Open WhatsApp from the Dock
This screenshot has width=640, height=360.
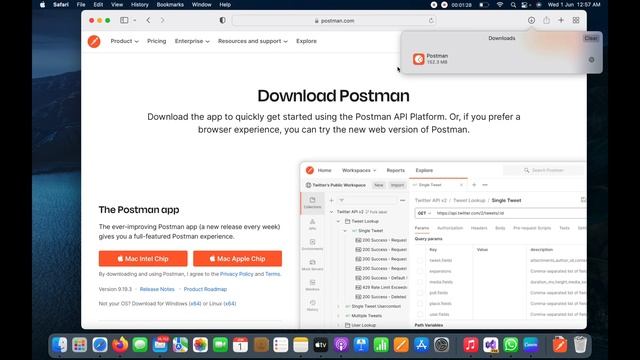[511, 345]
